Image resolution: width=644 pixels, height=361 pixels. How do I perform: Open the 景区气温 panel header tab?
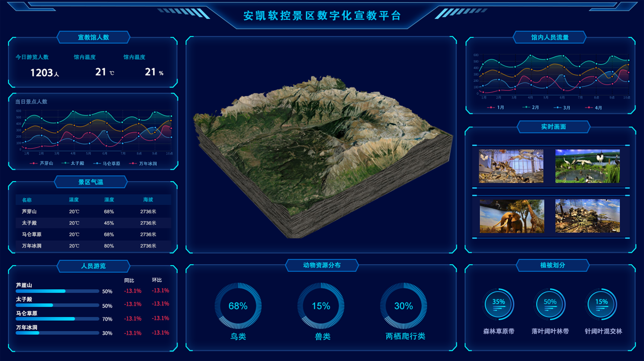(91, 182)
